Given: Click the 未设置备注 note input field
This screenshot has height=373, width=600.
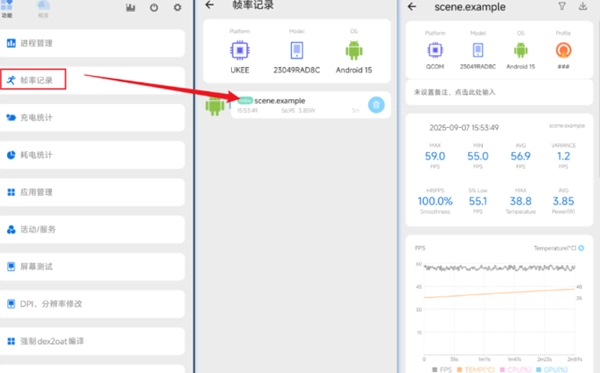Looking at the screenshot, I should coord(499,92).
